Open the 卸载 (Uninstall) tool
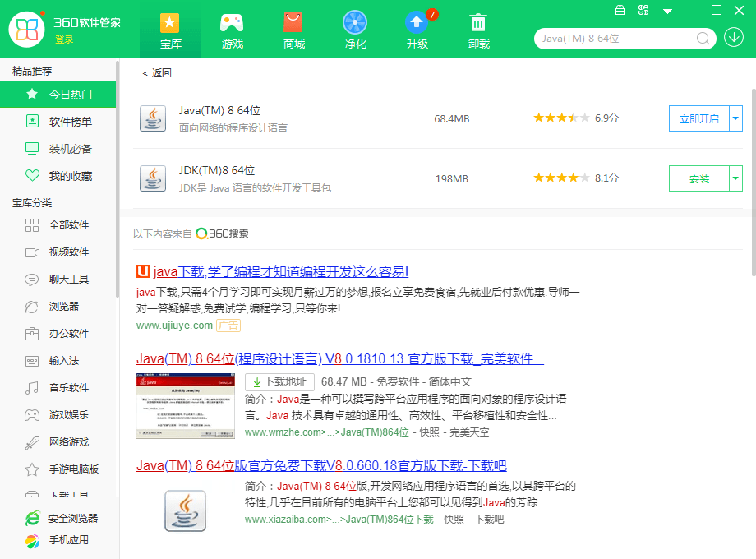 pyautogui.click(x=478, y=30)
